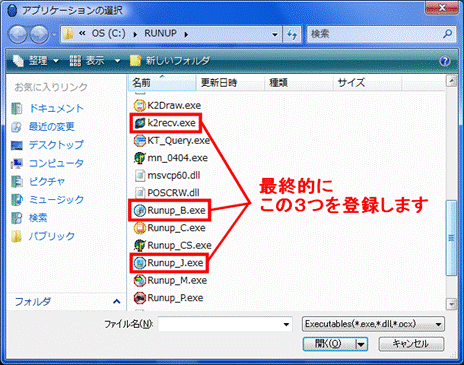
Task: Click the コンピュータ sidebar icon
Action: tap(17, 164)
